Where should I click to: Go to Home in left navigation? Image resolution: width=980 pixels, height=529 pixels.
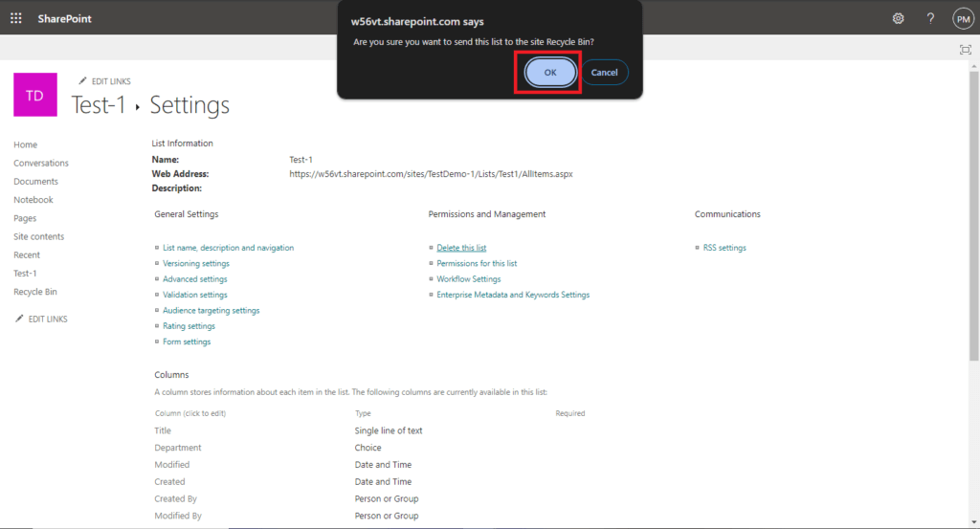pos(26,144)
